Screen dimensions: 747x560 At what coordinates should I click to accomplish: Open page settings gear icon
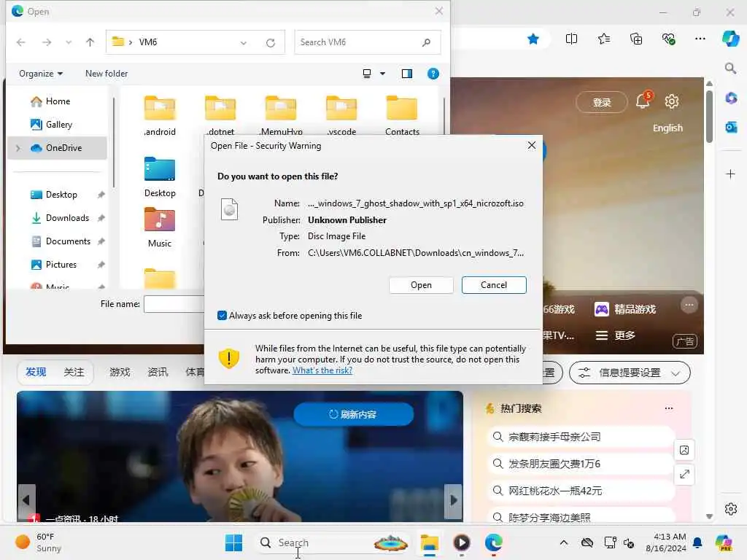672,101
